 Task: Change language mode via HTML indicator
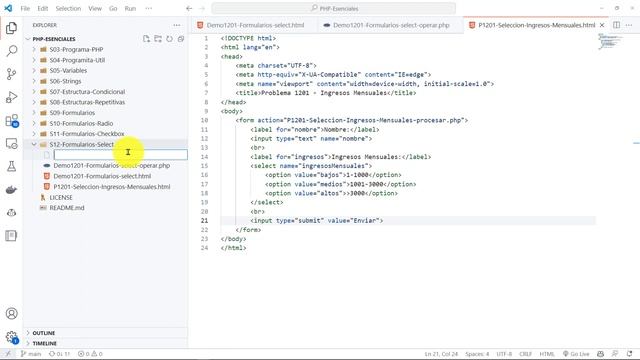(547, 354)
